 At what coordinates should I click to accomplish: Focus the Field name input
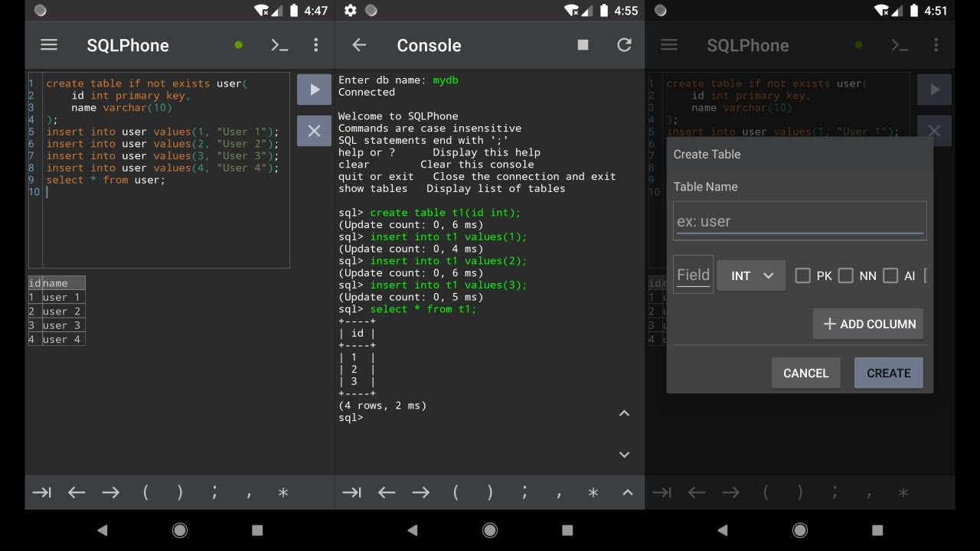coord(693,274)
